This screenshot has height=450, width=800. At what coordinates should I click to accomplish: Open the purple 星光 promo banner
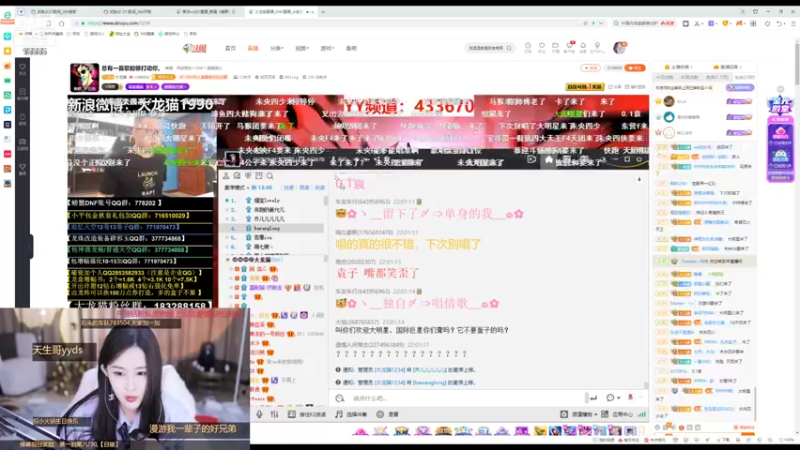point(780,138)
